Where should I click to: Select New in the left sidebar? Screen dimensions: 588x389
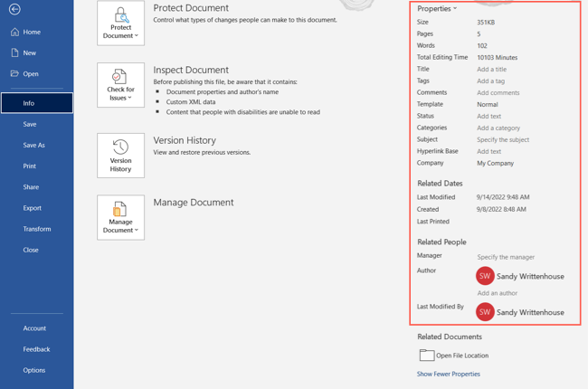pyautogui.click(x=30, y=53)
